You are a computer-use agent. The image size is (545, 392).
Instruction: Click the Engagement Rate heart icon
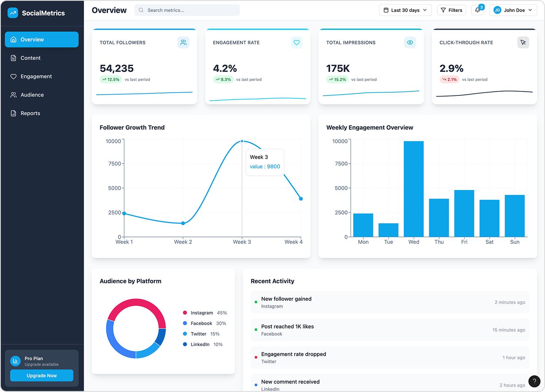coord(297,42)
